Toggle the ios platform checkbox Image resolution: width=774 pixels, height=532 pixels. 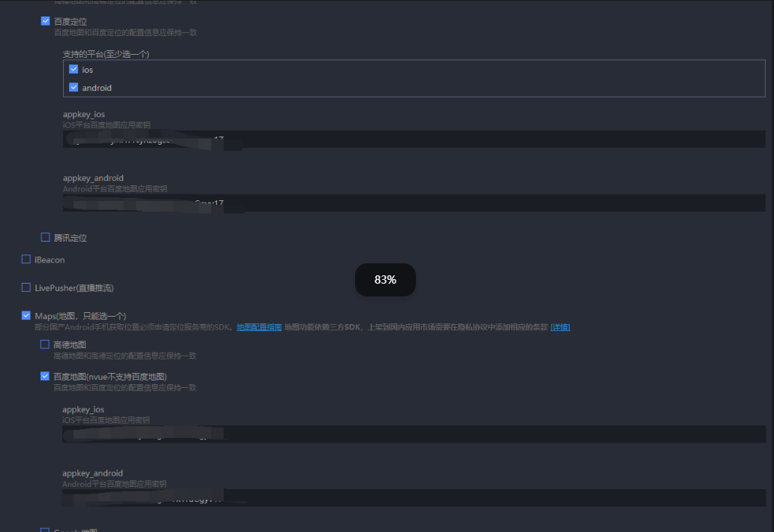click(74, 69)
